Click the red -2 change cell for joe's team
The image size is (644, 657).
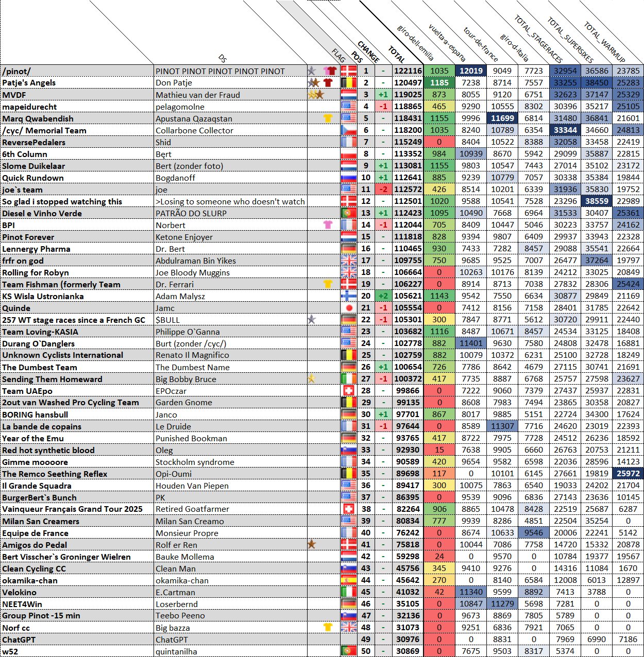(x=383, y=189)
